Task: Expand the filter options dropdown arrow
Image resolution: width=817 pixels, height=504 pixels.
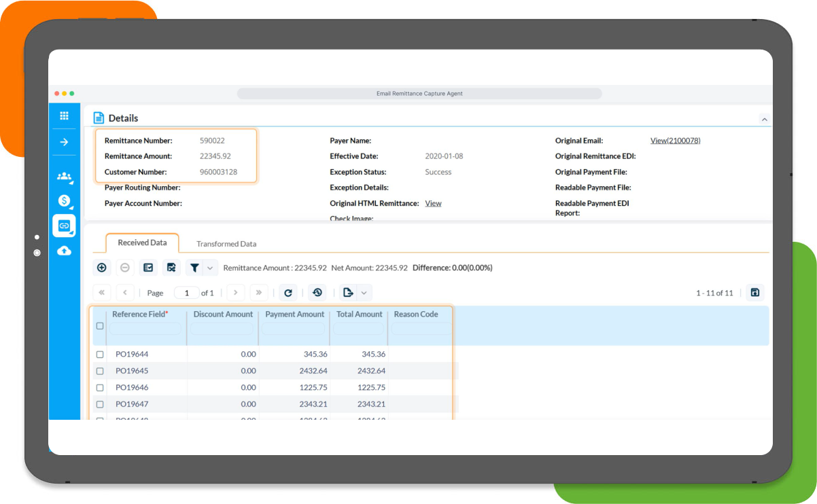Action: tap(210, 268)
